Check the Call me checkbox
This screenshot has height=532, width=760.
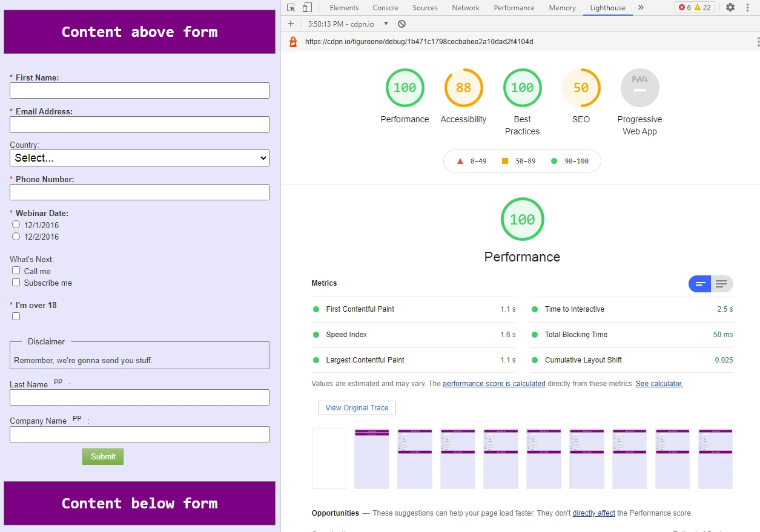(16, 271)
